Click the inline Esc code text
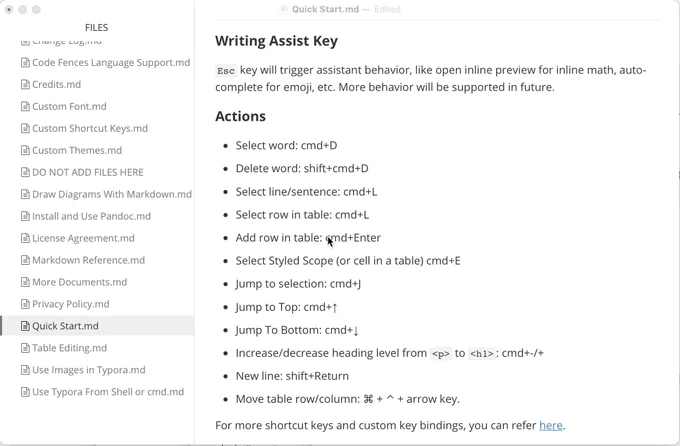 (226, 71)
